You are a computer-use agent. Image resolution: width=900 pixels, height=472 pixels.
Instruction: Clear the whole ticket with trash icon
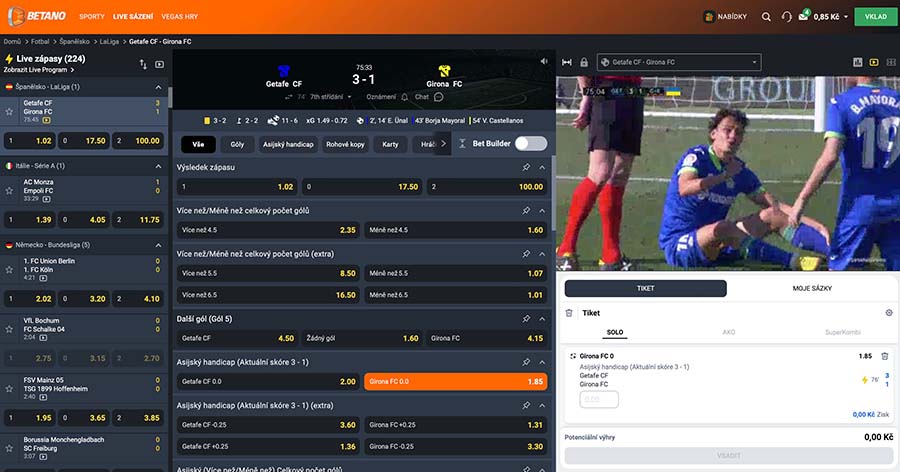(x=569, y=313)
